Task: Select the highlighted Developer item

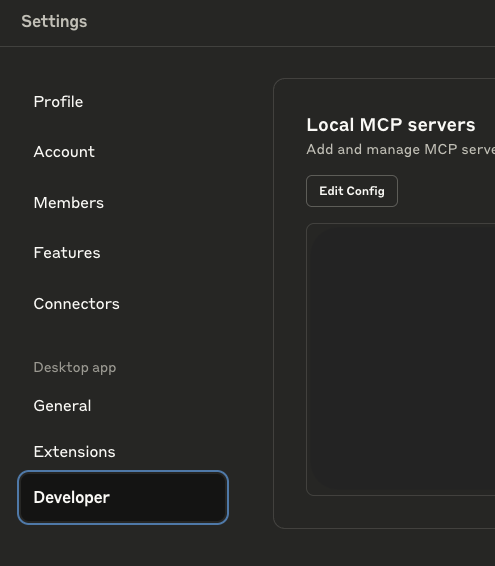Action: 123,497
